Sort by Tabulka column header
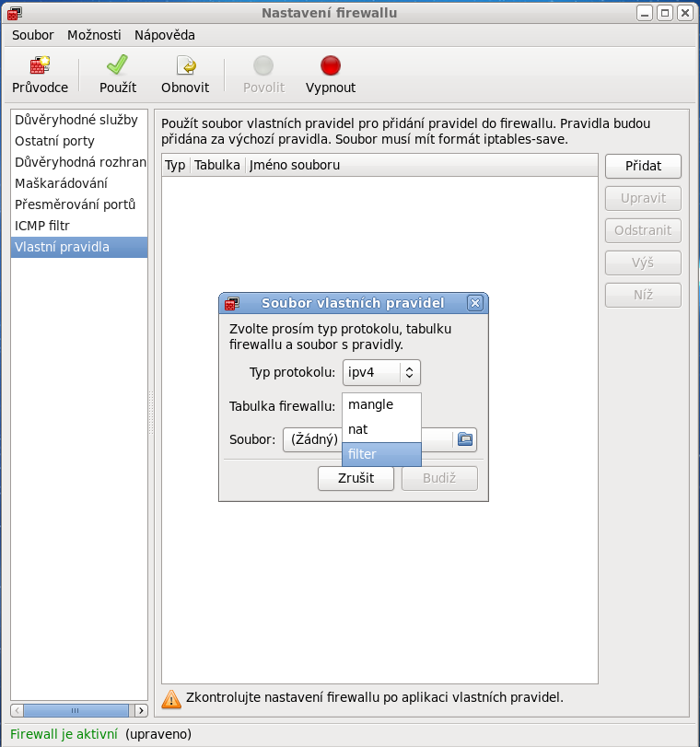The image size is (700, 747). [x=217, y=165]
